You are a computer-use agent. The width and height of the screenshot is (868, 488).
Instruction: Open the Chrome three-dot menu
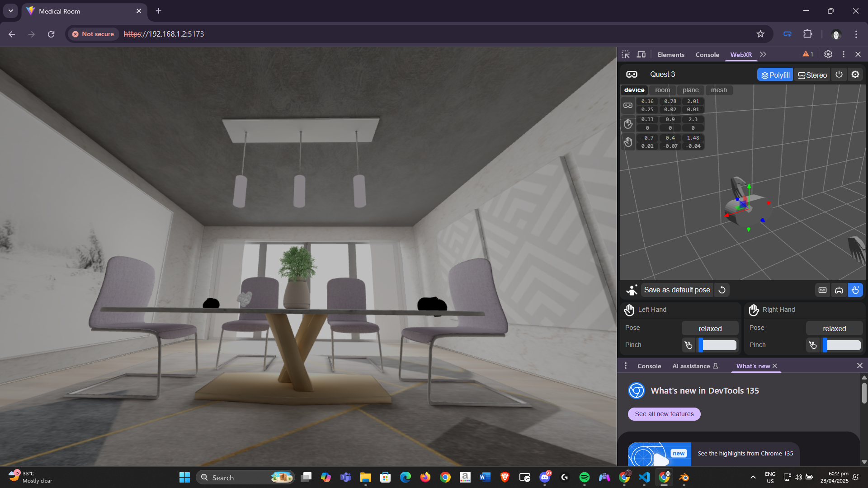[x=856, y=34]
